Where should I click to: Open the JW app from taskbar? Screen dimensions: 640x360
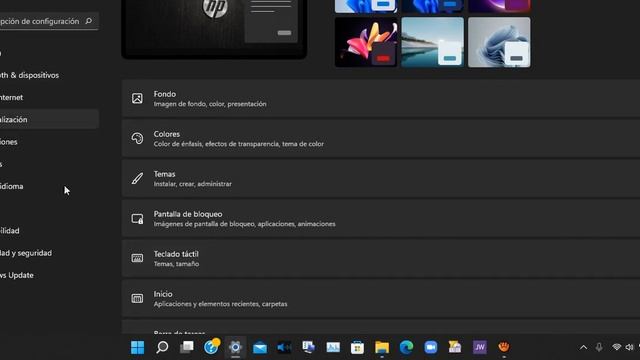tap(480, 347)
